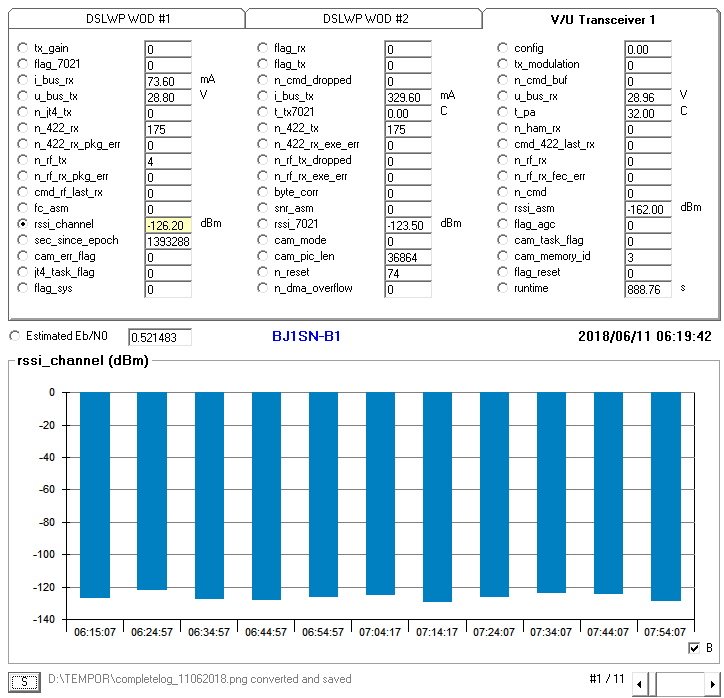This screenshot has width=724, height=698.
Task: Choose the byte_corr radio button
Action: pyautogui.click(x=262, y=192)
